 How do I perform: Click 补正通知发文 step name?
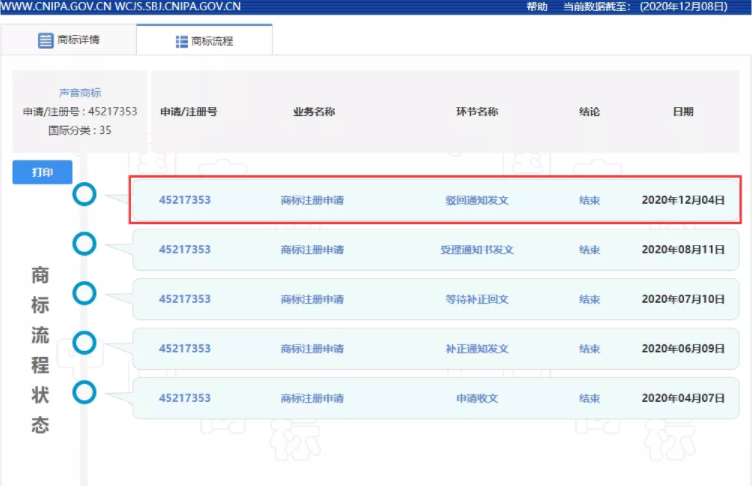point(477,349)
